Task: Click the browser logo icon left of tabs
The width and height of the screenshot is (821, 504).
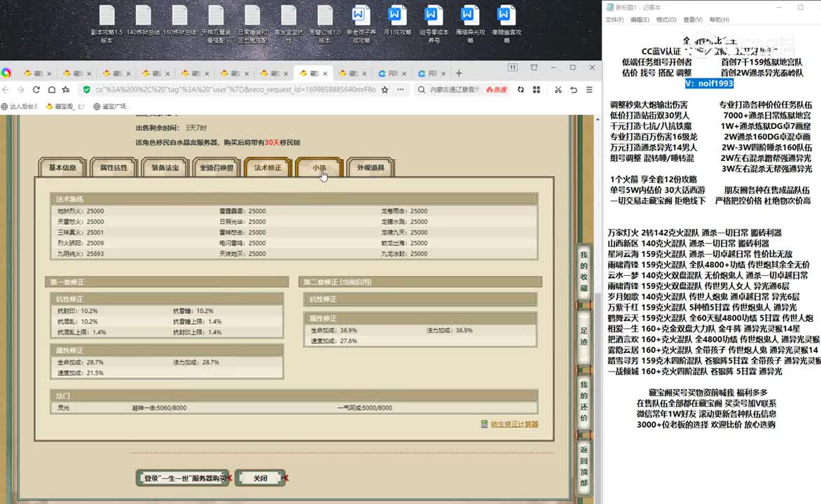Action: (x=6, y=73)
